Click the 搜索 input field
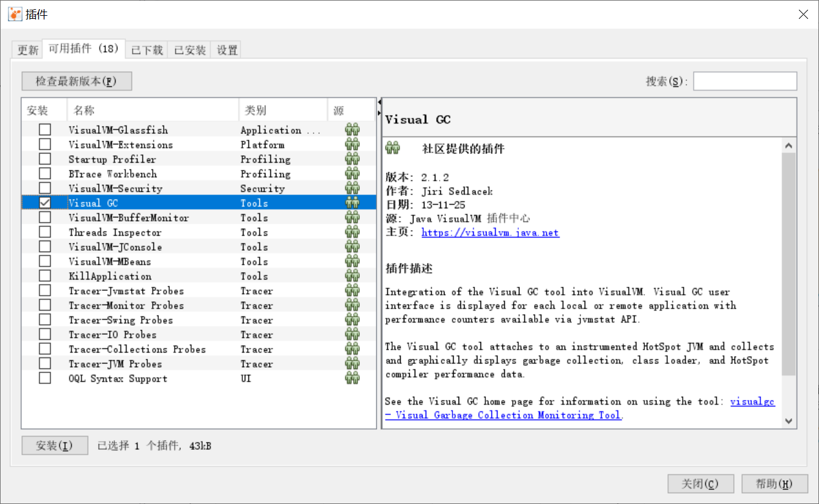Screen dimensions: 819x504 (745, 81)
